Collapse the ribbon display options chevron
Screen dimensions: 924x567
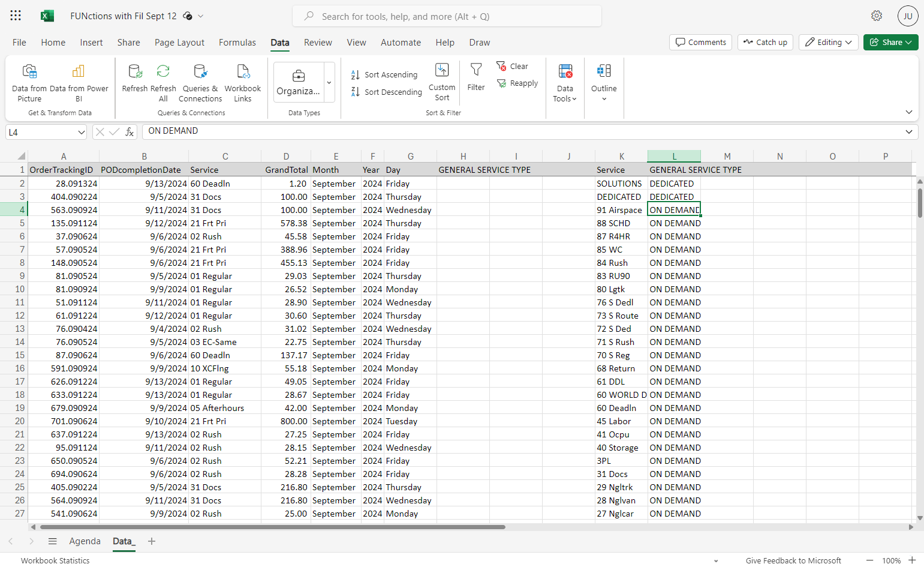point(909,112)
